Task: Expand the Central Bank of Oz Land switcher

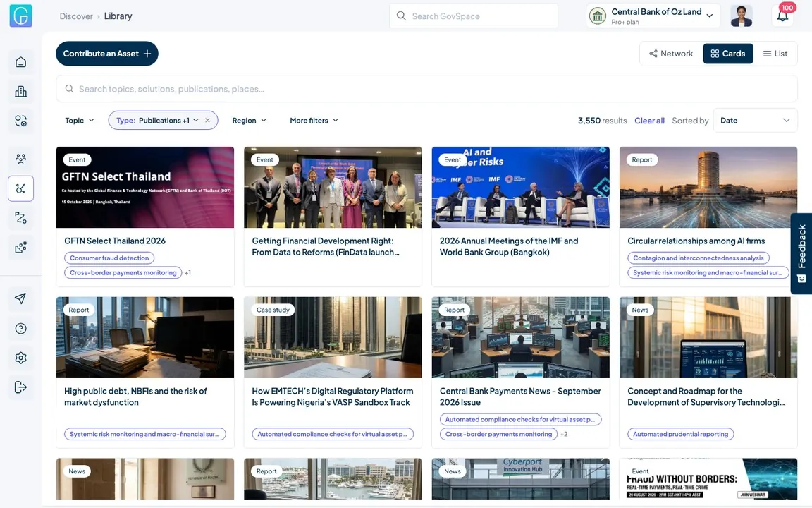Action: coord(655,16)
